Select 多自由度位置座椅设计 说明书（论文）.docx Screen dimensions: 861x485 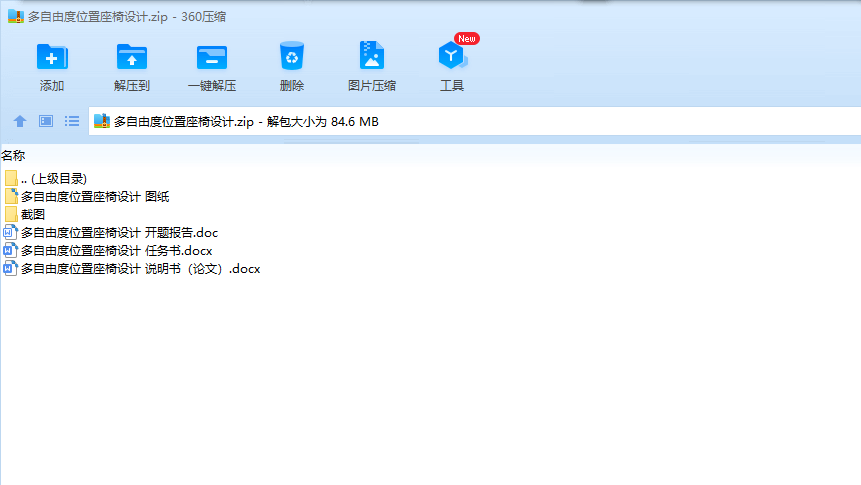[141, 269]
